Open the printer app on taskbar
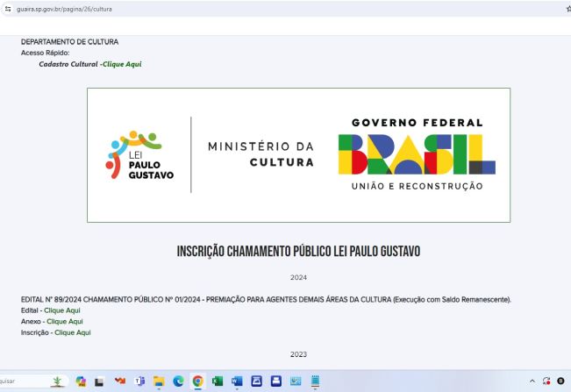Viewport: 571px width, 392px height. (276, 381)
